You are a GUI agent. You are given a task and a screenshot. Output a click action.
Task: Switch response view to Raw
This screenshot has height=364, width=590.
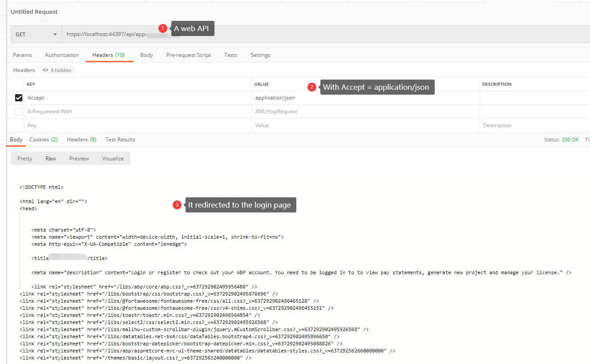click(x=50, y=158)
